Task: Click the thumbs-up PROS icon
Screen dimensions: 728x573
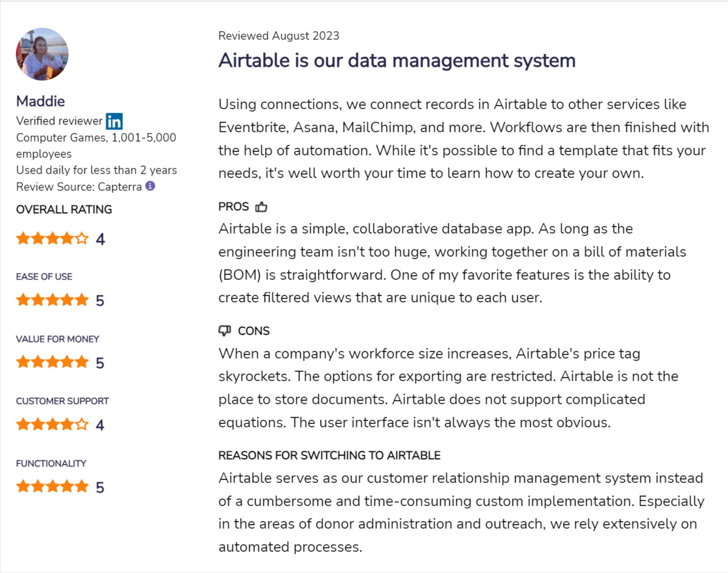Action: [261, 207]
